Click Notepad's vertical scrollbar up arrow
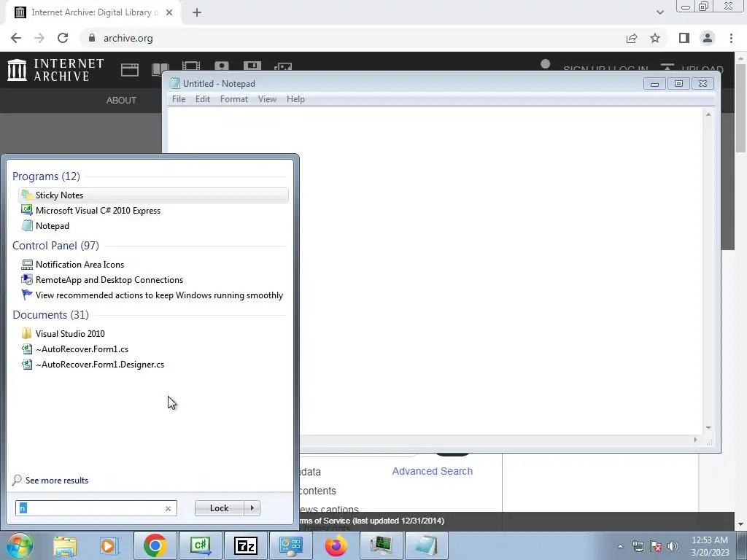747x560 pixels. (x=708, y=114)
